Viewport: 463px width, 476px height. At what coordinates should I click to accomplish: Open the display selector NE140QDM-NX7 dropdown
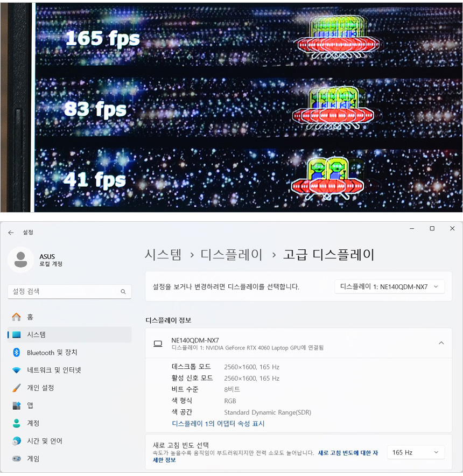coord(390,286)
